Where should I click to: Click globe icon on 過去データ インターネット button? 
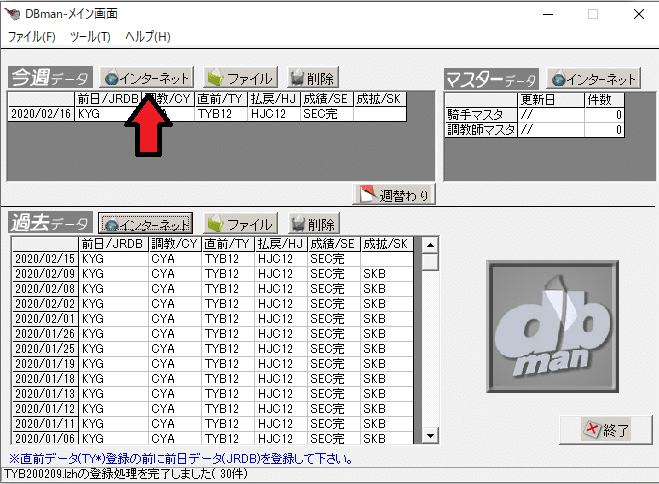111,224
